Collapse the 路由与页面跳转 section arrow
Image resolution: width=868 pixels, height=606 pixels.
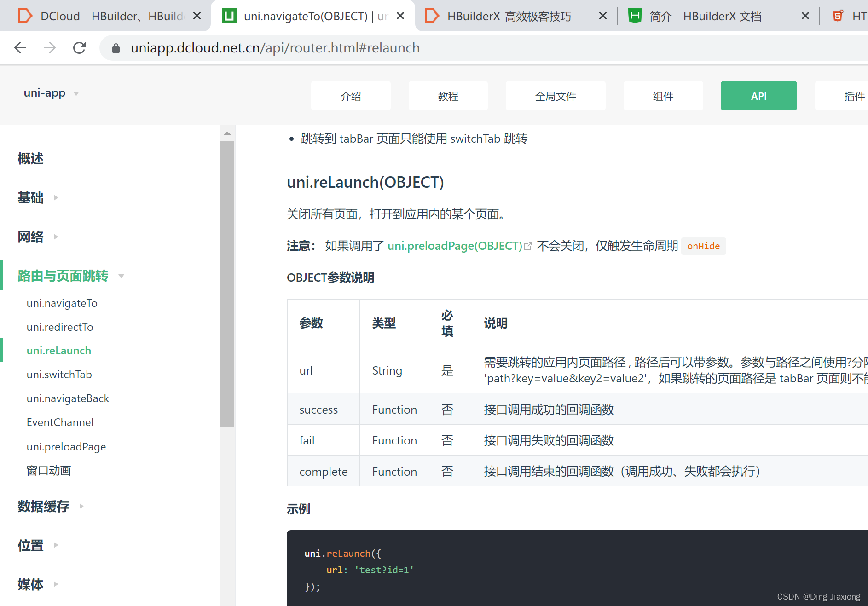click(x=122, y=276)
